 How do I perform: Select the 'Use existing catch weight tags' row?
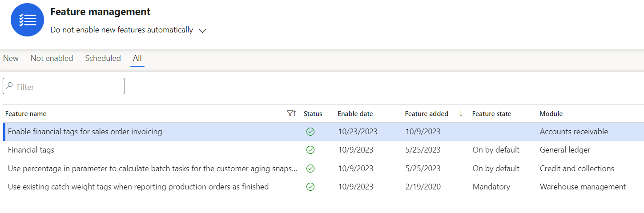(323, 187)
